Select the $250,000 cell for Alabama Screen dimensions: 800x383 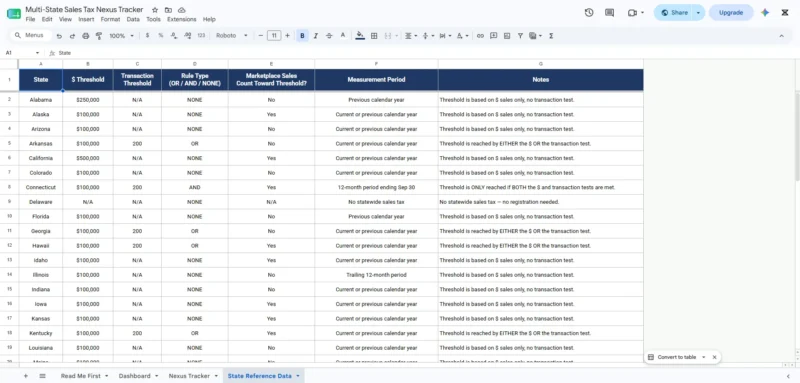(x=88, y=100)
